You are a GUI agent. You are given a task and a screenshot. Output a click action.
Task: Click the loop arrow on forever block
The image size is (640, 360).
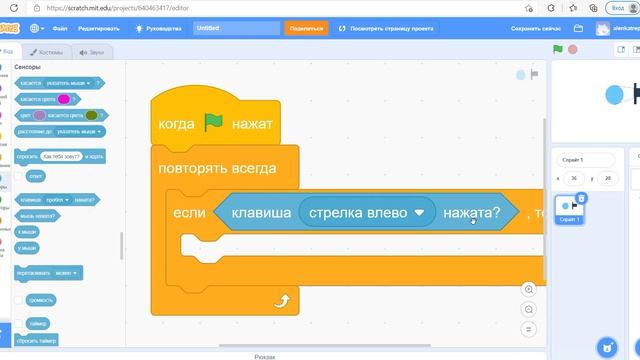click(x=282, y=301)
